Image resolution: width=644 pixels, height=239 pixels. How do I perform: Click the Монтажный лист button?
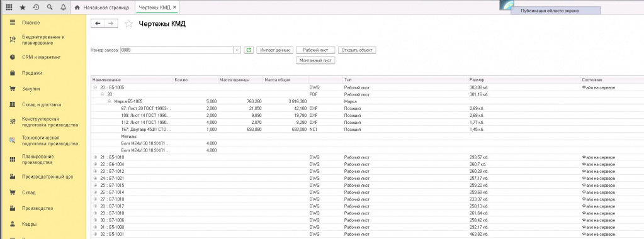coord(315,60)
